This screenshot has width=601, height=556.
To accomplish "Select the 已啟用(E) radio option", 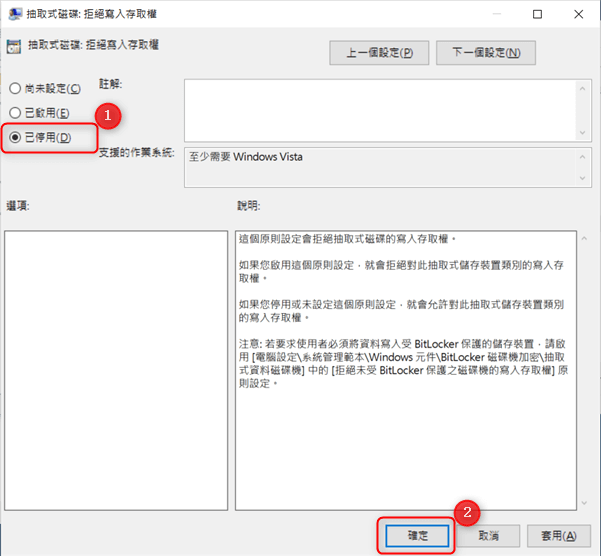I will coord(39,113).
